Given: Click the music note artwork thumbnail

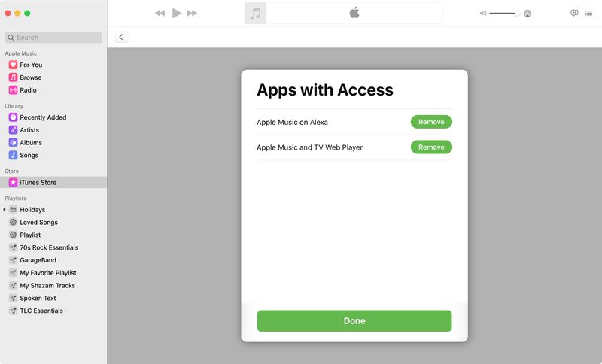Looking at the screenshot, I should tap(255, 14).
